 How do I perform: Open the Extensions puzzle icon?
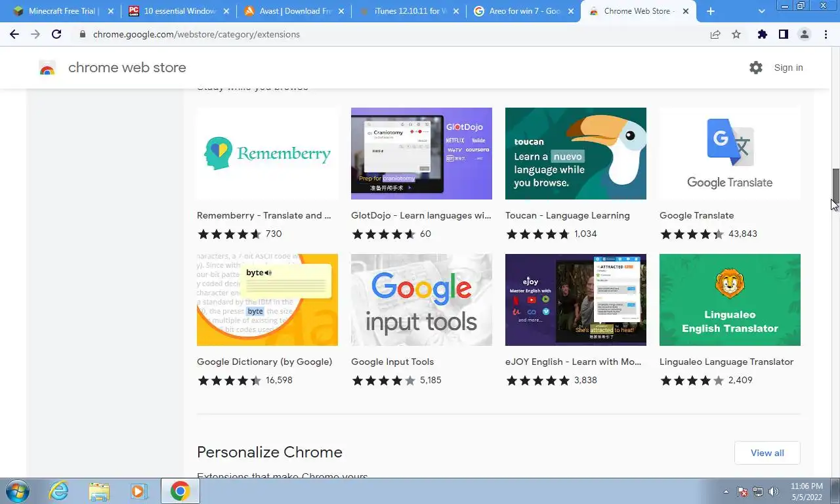click(762, 34)
